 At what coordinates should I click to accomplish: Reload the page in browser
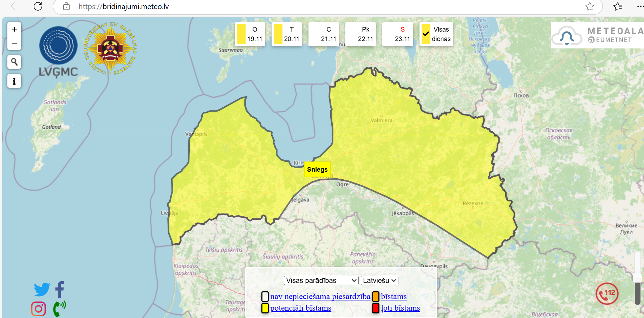point(38,6)
